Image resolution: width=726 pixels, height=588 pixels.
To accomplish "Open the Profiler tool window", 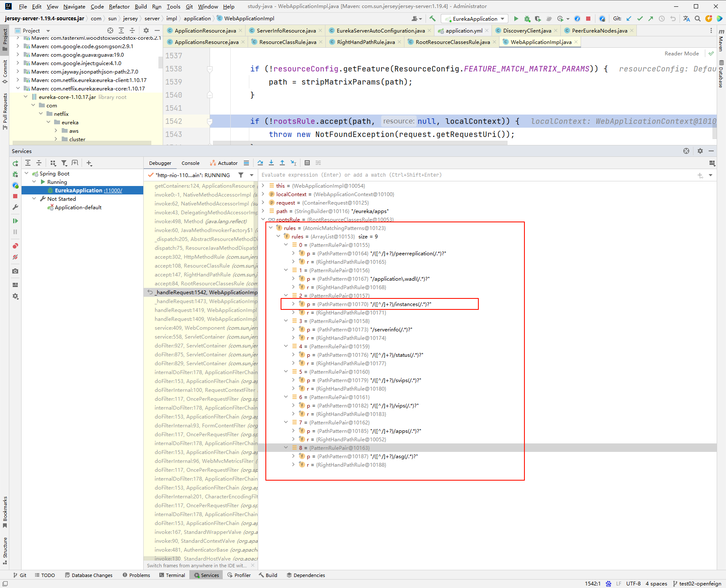I will tap(239, 575).
